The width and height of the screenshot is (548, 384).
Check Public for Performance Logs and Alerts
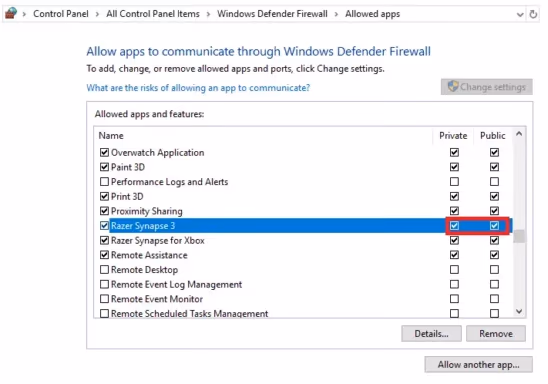[x=494, y=182]
